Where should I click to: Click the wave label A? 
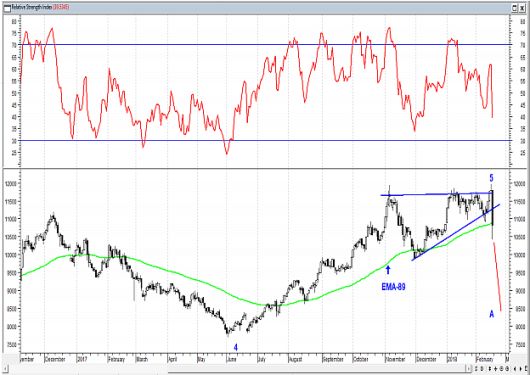pos(491,314)
